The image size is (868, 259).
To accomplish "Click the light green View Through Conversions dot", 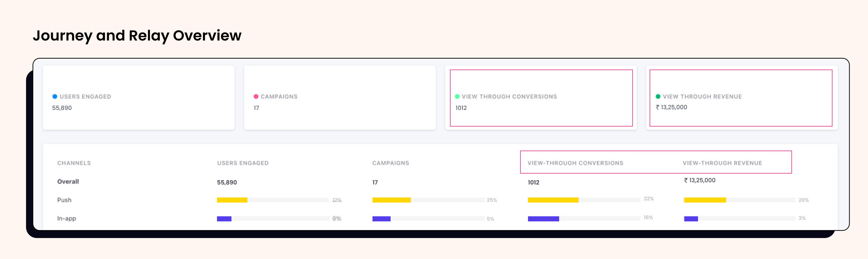I will click(457, 97).
